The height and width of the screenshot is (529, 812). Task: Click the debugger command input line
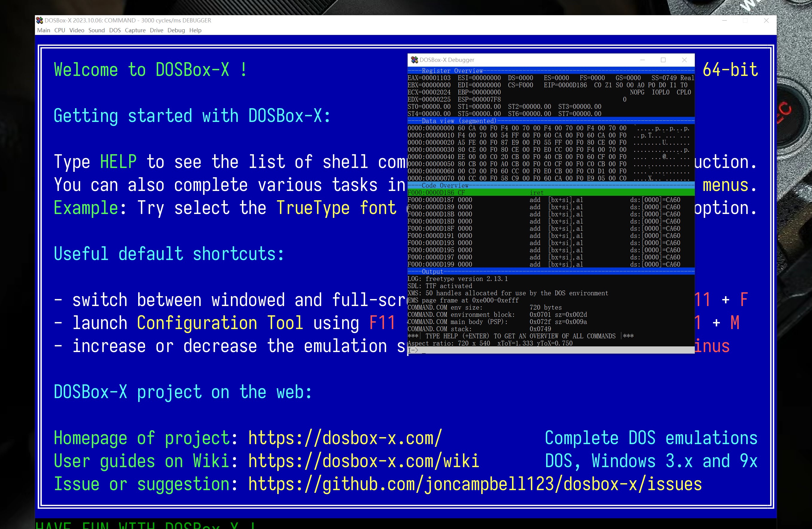[x=551, y=350]
